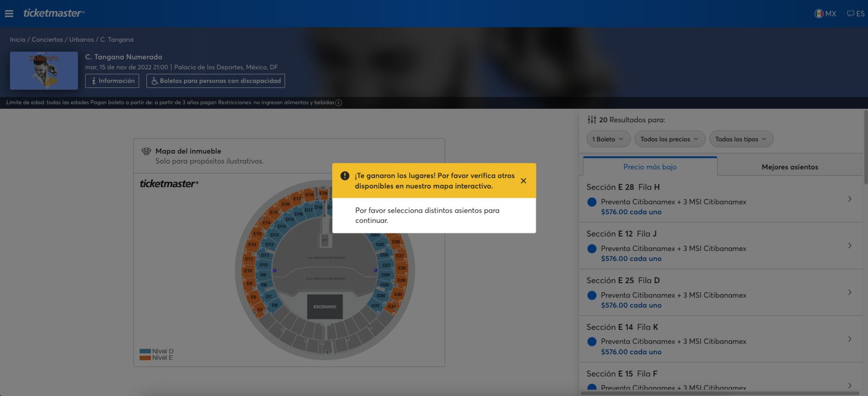The width and height of the screenshot is (868, 396).
Task: Select the Precio más bajo tab
Action: pos(650,167)
